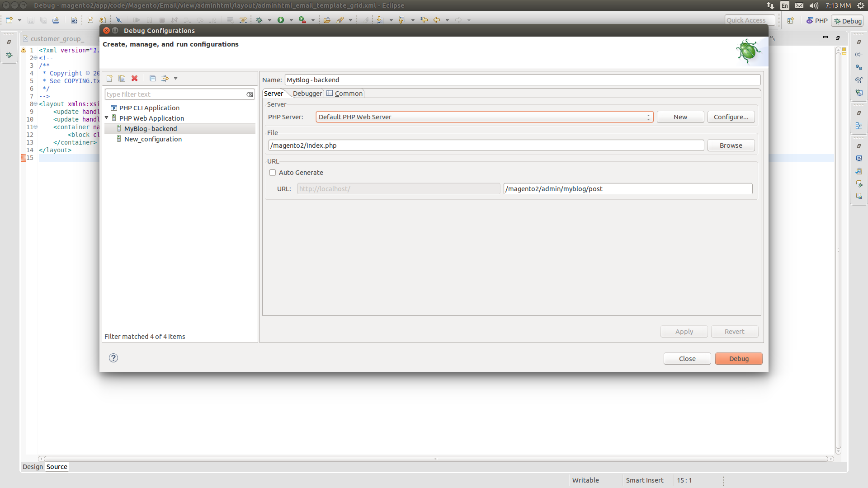The height and width of the screenshot is (488, 868).
Task: Delete selected launch configuration with red X
Action: tap(134, 79)
